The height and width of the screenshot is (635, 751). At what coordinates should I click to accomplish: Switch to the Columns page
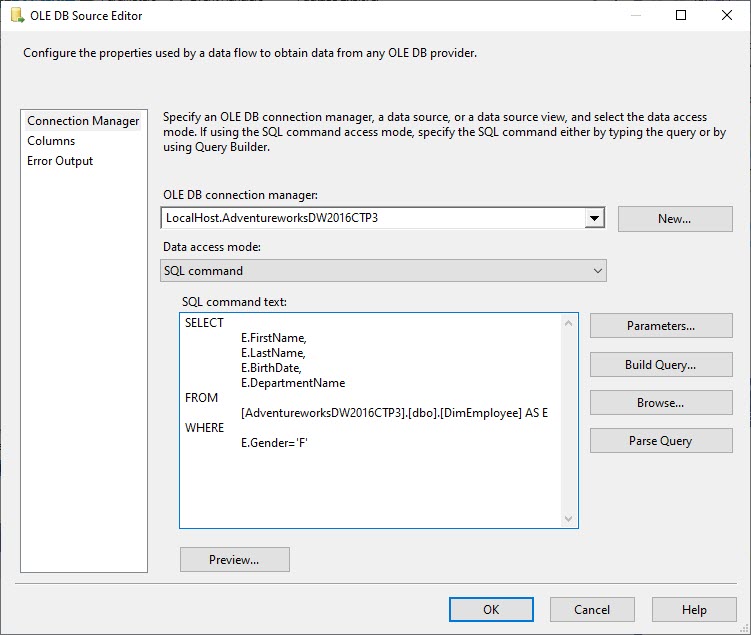click(51, 141)
